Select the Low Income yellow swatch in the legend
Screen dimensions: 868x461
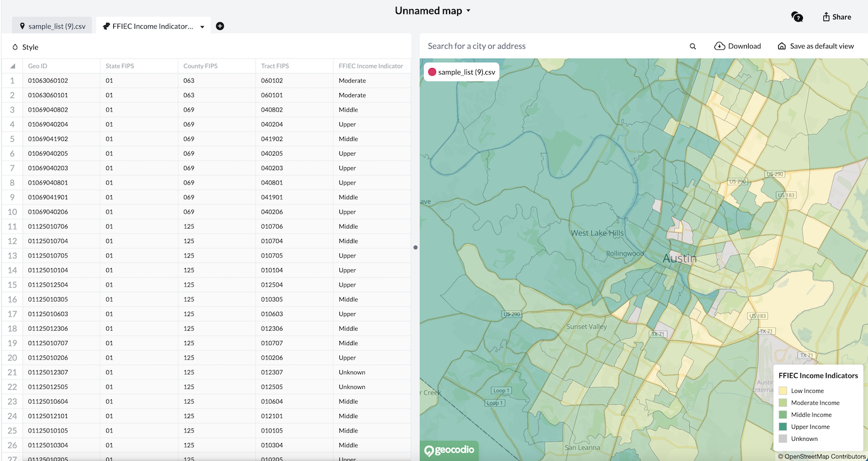tap(783, 390)
